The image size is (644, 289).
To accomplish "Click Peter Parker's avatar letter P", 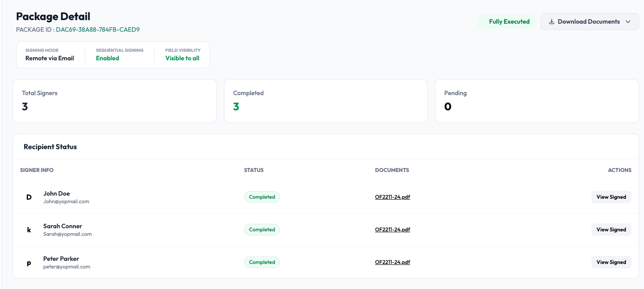I will (29, 264).
